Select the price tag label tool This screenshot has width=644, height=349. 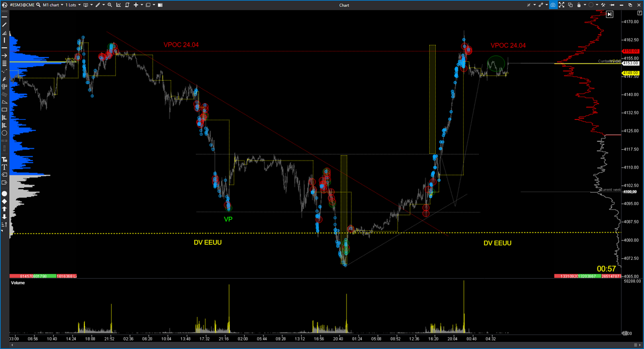point(4,174)
